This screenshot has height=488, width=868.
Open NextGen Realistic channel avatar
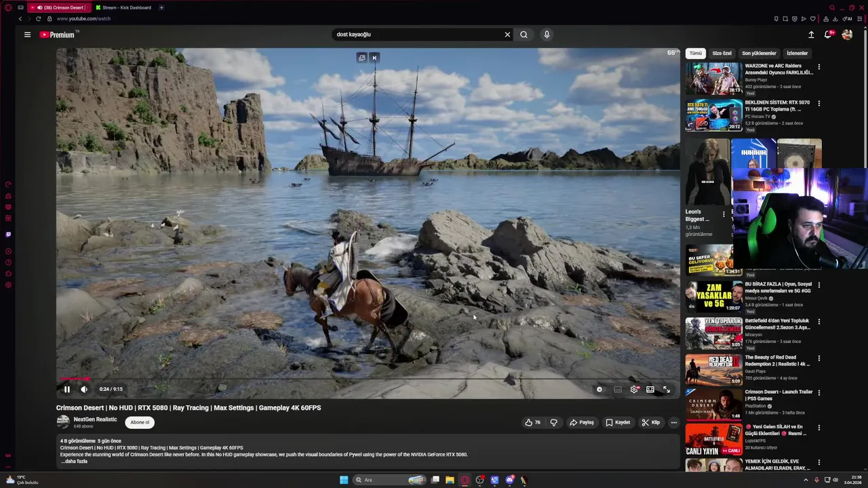pyautogui.click(x=63, y=422)
